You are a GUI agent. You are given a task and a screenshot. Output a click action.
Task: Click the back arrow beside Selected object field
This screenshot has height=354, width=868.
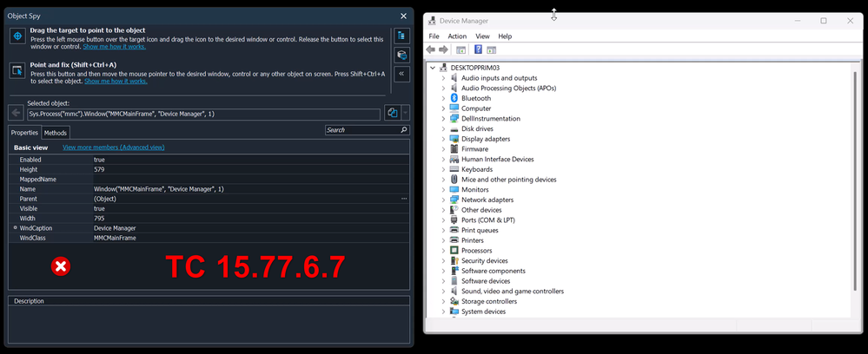point(17,113)
